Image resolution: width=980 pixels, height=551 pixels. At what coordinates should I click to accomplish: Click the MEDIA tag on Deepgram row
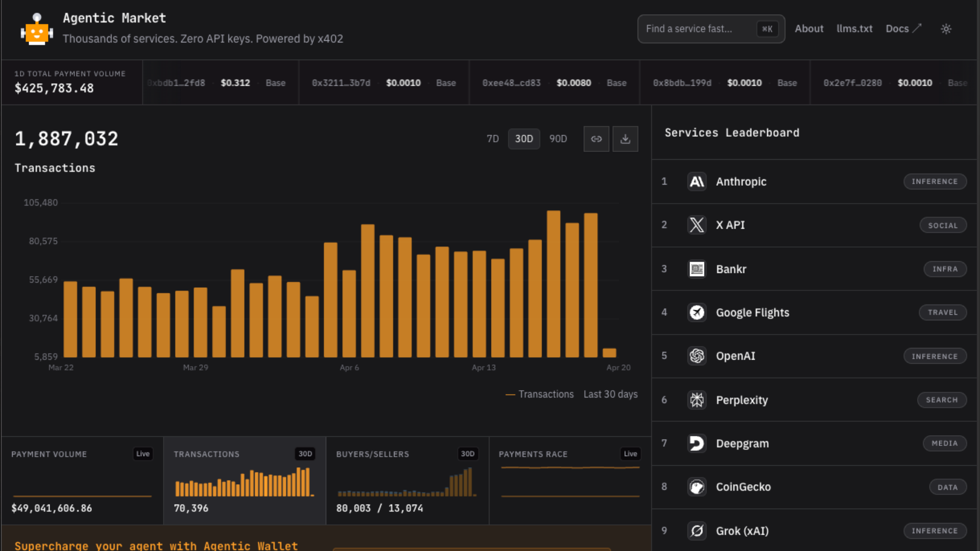point(944,443)
